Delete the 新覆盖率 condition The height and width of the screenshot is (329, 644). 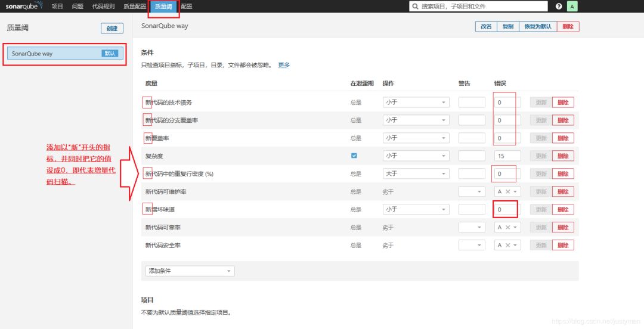pos(563,138)
